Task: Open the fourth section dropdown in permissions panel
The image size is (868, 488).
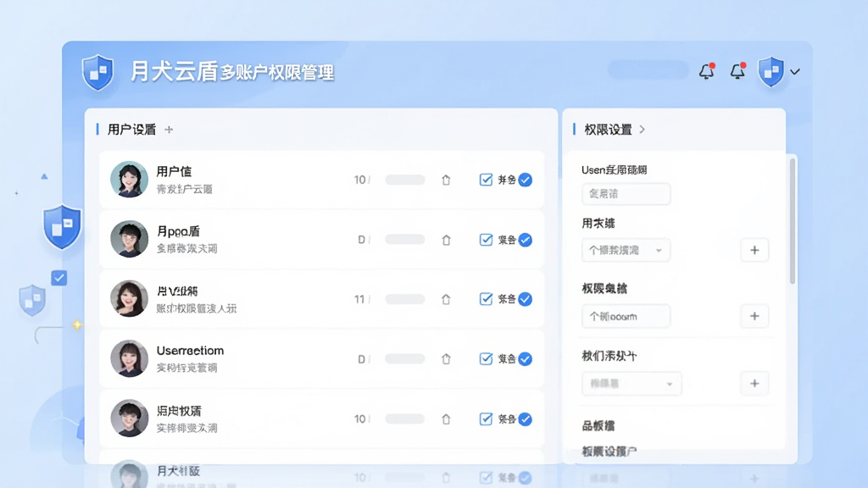Action: (x=632, y=384)
